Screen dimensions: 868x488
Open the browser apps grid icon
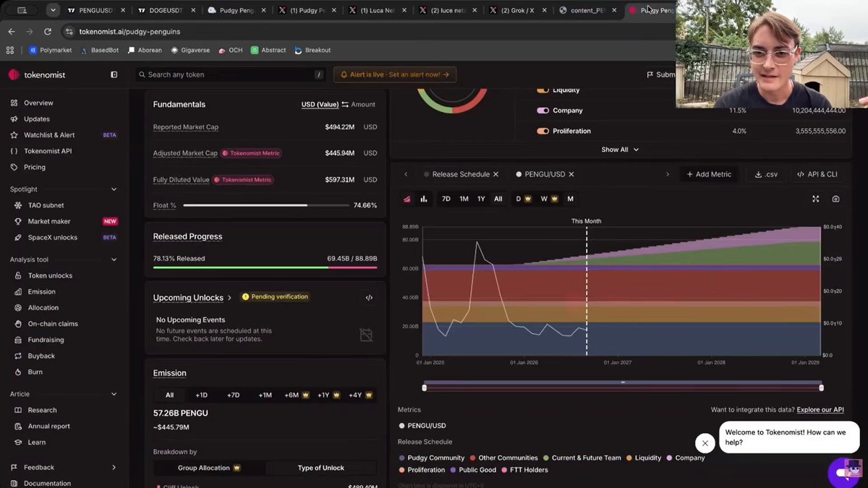click(10, 51)
